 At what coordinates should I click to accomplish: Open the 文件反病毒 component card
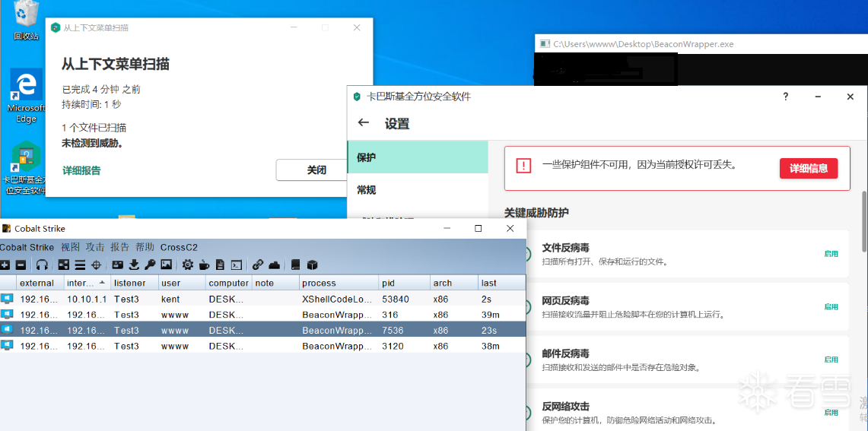(x=686, y=253)
